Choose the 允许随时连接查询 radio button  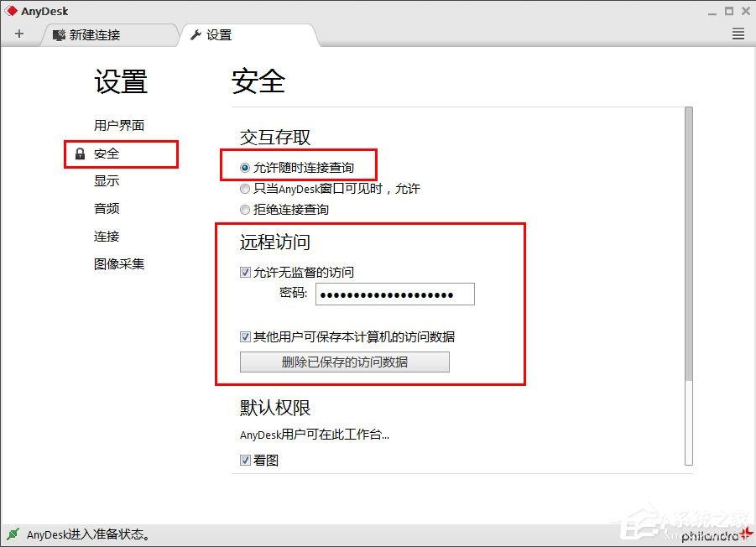click(x=246, y=166)
